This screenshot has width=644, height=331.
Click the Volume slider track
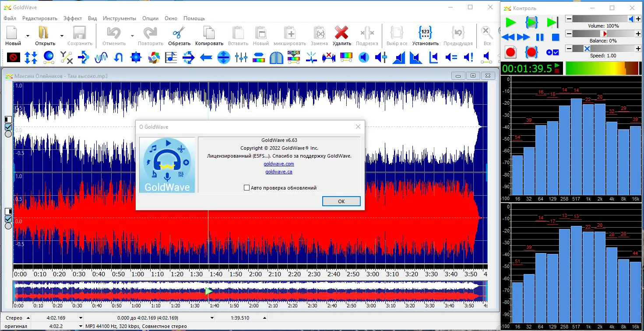coord(604,19)
